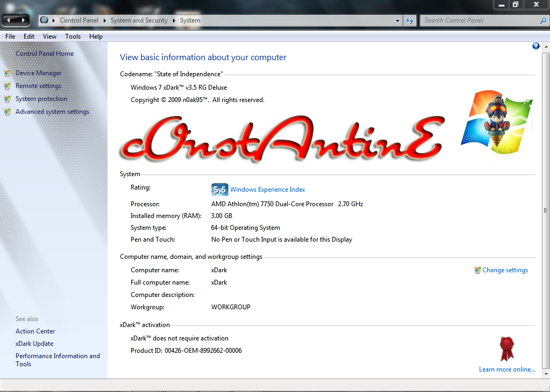Click the scrollbar up arrow

tap(546, 46)
